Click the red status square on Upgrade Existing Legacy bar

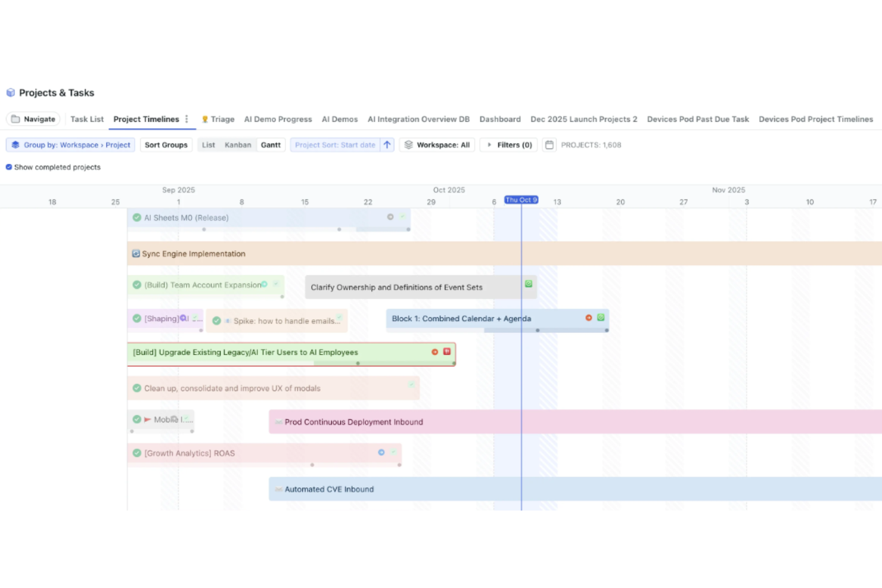447,351
